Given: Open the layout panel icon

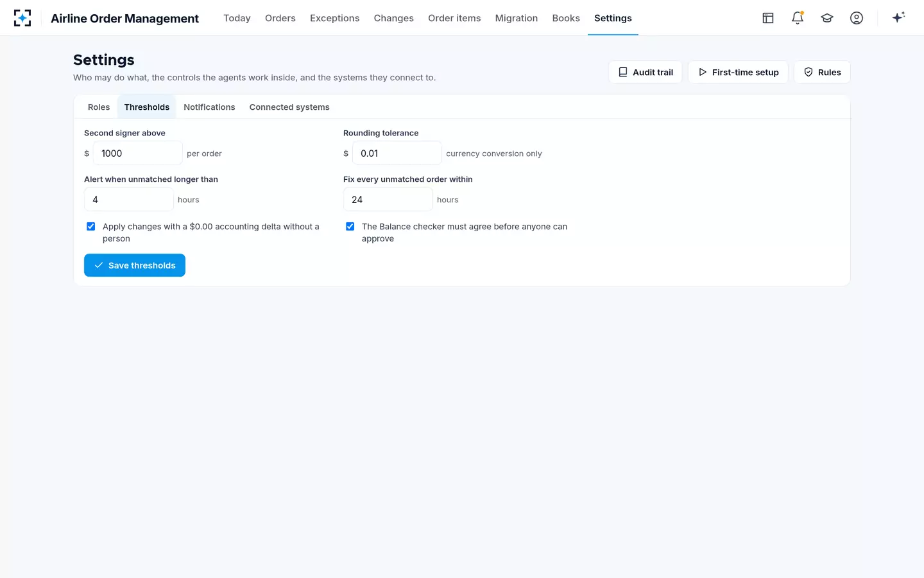Looking at the screenshot, I should 768,18.
